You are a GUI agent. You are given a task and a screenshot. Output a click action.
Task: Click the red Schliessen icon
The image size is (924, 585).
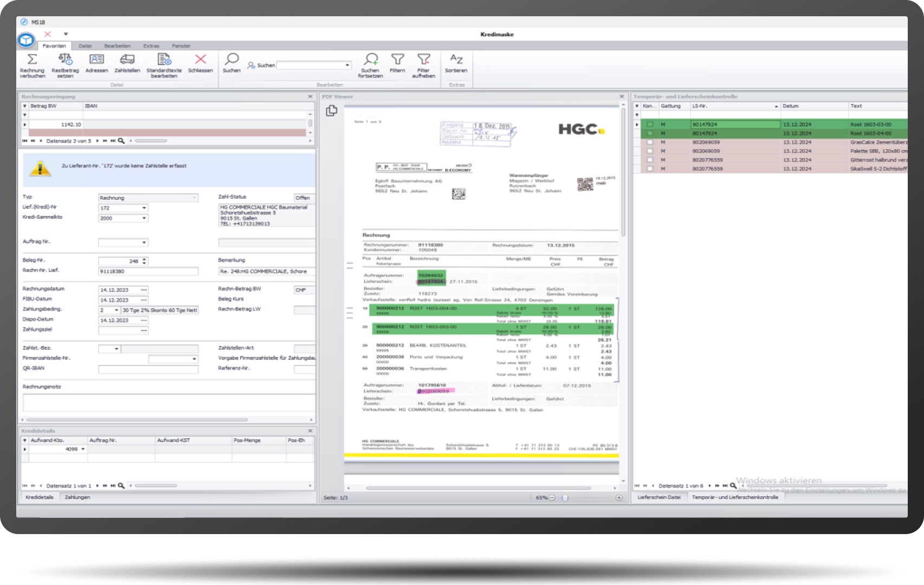tap(200, 60)
